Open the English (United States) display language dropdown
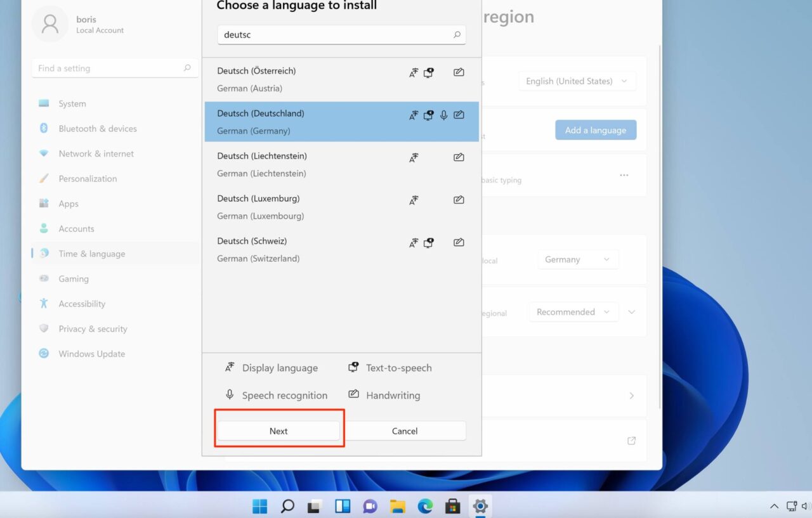 click(x=577, y=81)
